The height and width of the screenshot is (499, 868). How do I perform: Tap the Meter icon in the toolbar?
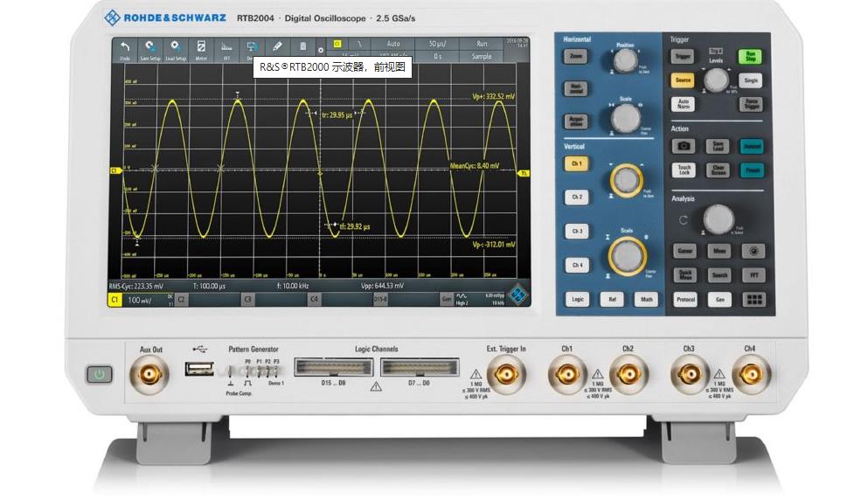(201, 50)
